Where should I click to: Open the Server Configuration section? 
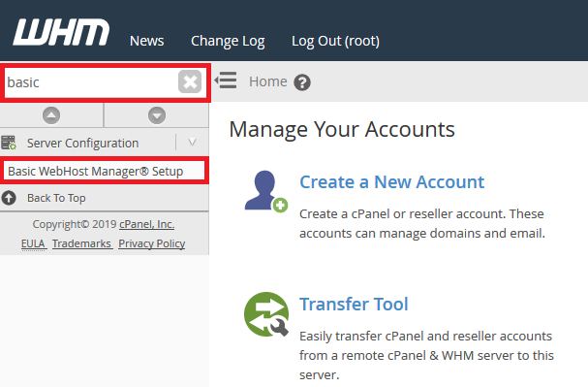point(83,143)
